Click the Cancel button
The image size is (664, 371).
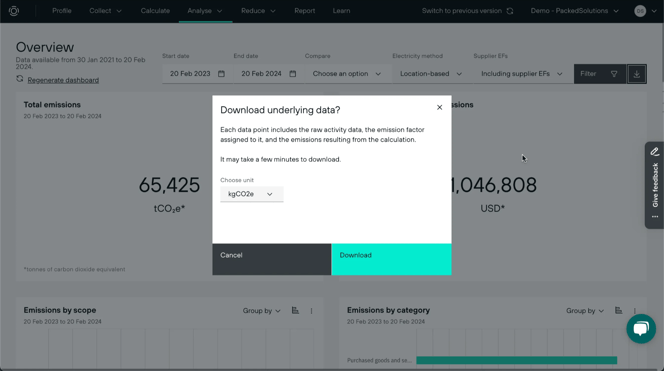272,259
